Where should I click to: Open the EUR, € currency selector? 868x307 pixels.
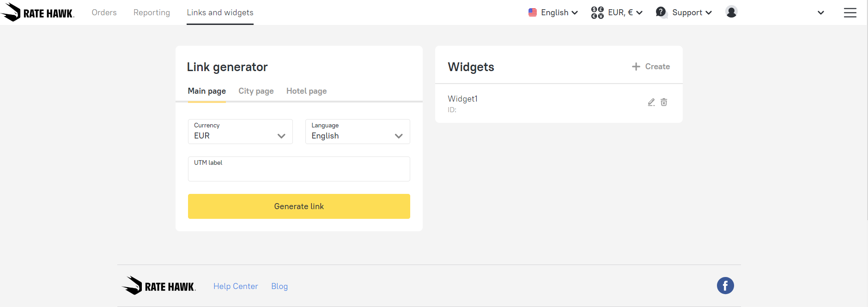[617, 12]
